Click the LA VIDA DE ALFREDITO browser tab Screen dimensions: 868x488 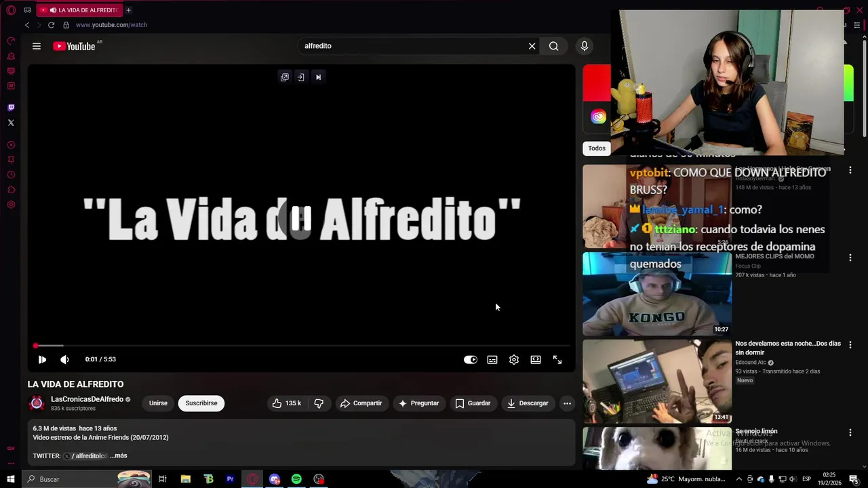click(80, 10)
